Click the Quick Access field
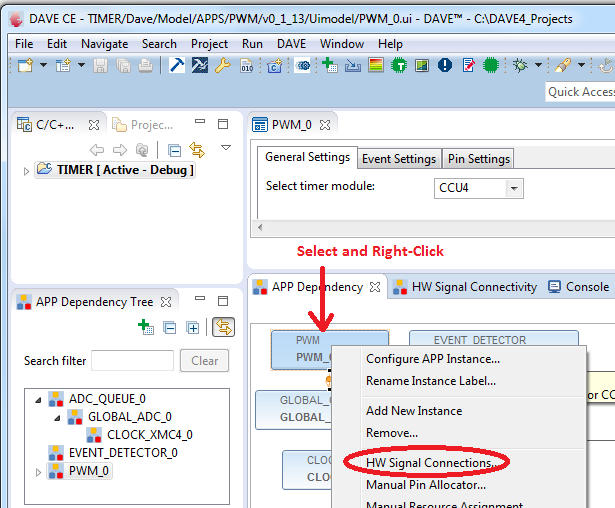 pos(580,92)
